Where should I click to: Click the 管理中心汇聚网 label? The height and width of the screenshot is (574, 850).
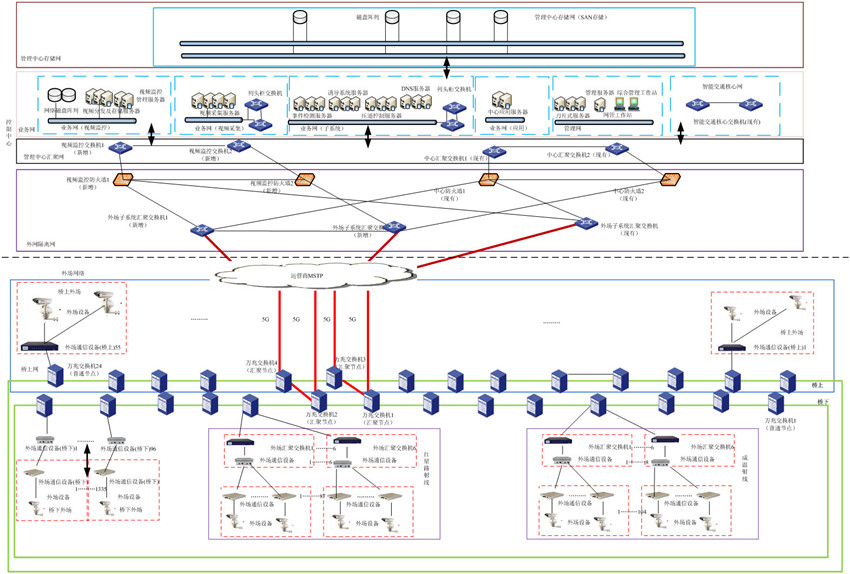(43, 157)
